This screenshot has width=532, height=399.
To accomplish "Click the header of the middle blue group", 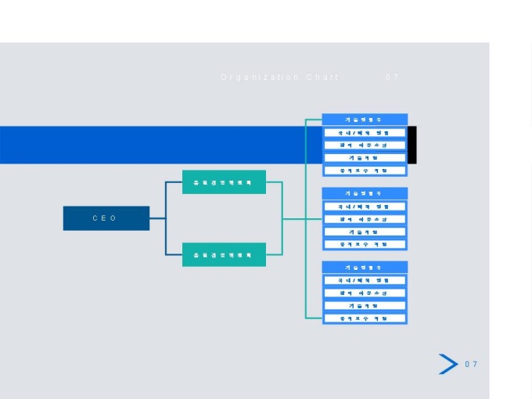I will click(x=365, y=193).
